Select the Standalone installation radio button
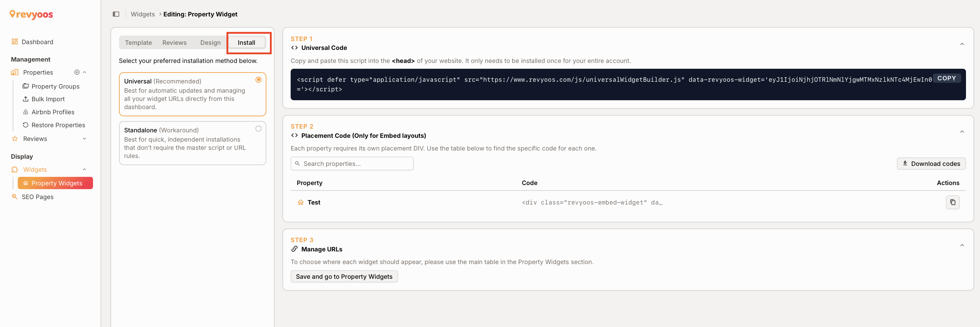980x327 pixels. pos(258,129)
